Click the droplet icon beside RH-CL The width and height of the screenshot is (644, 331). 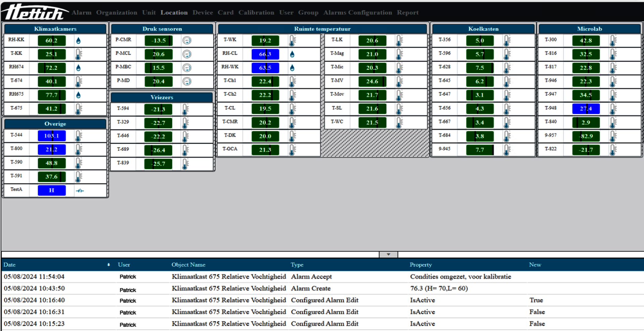click(292, 54)
